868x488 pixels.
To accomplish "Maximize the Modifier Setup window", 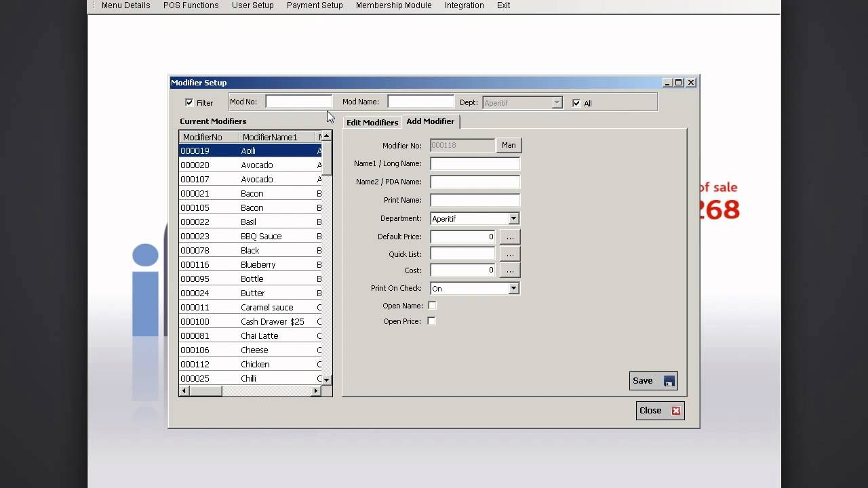I will click(x=679, y=83).
